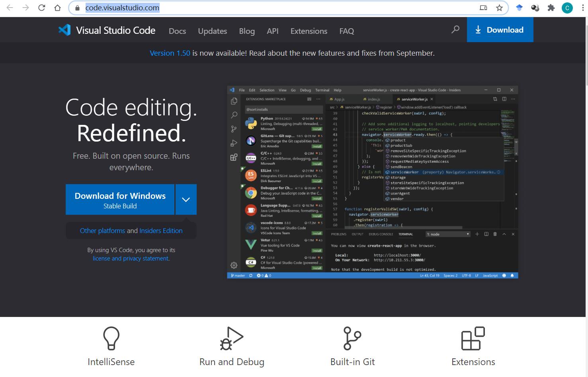Click the Version 1.50 link

(170, 52)
